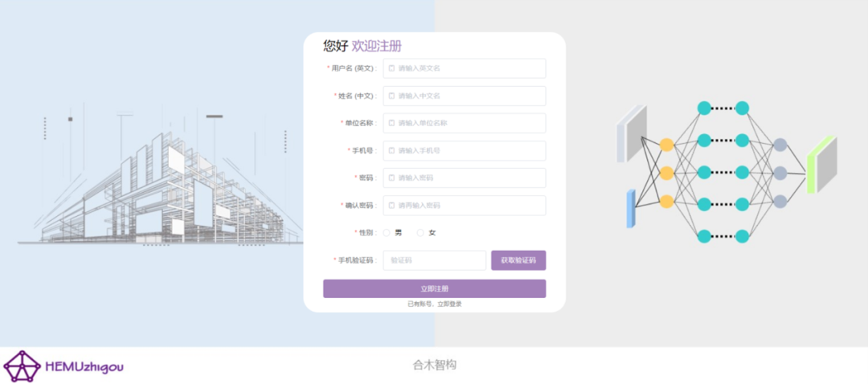Click the icon inside the 用户名 (英文) field

click(x=392, y=68)
